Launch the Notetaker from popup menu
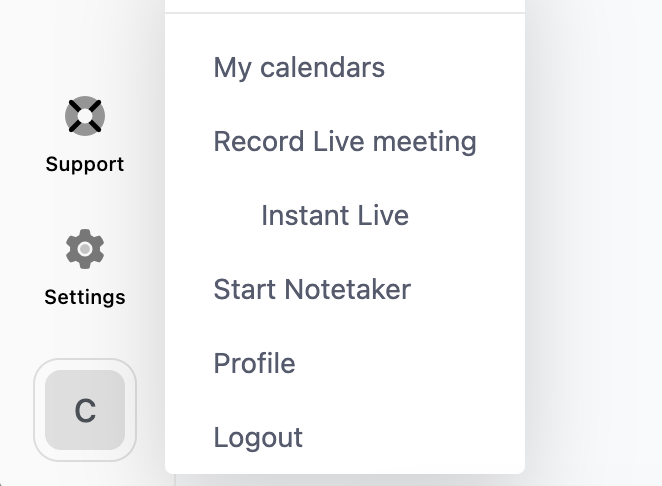 click(x=312, y=289)
